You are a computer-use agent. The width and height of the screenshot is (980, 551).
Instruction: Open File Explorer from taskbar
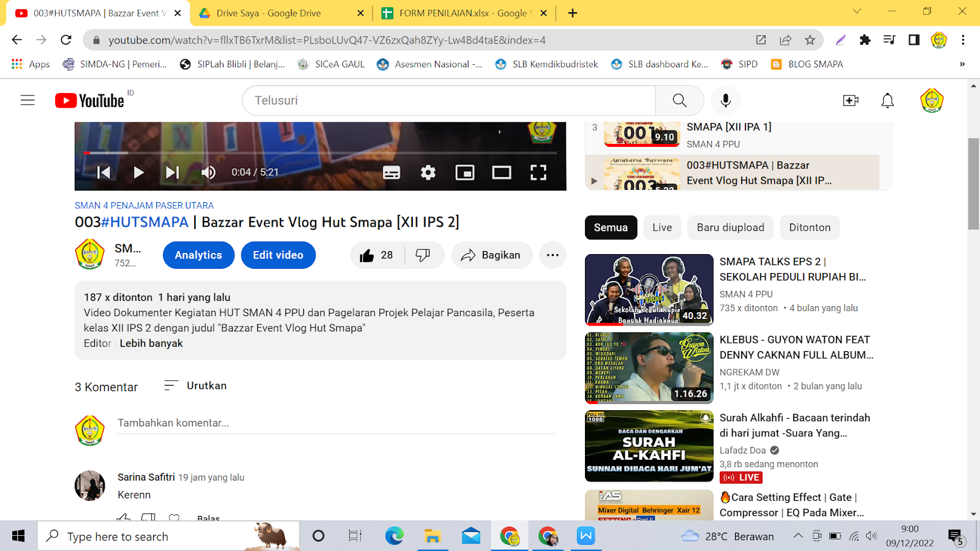[432, 536]
